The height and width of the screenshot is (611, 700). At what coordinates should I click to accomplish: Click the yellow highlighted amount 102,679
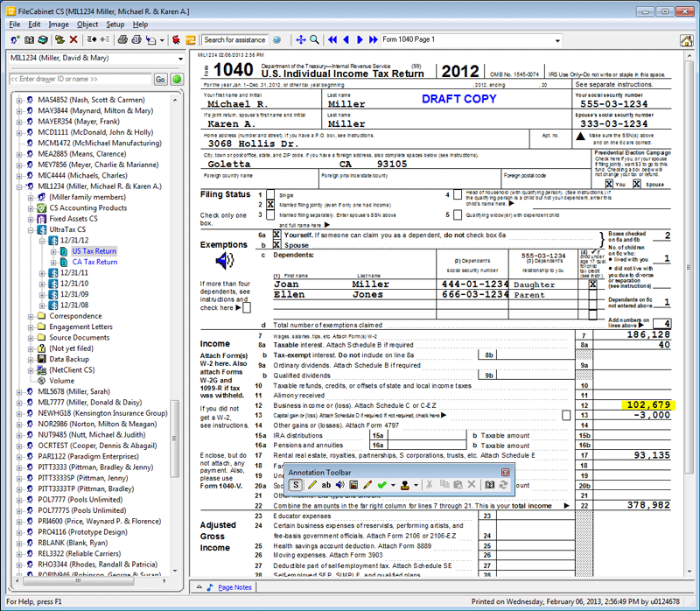click(x=647, y=404)
